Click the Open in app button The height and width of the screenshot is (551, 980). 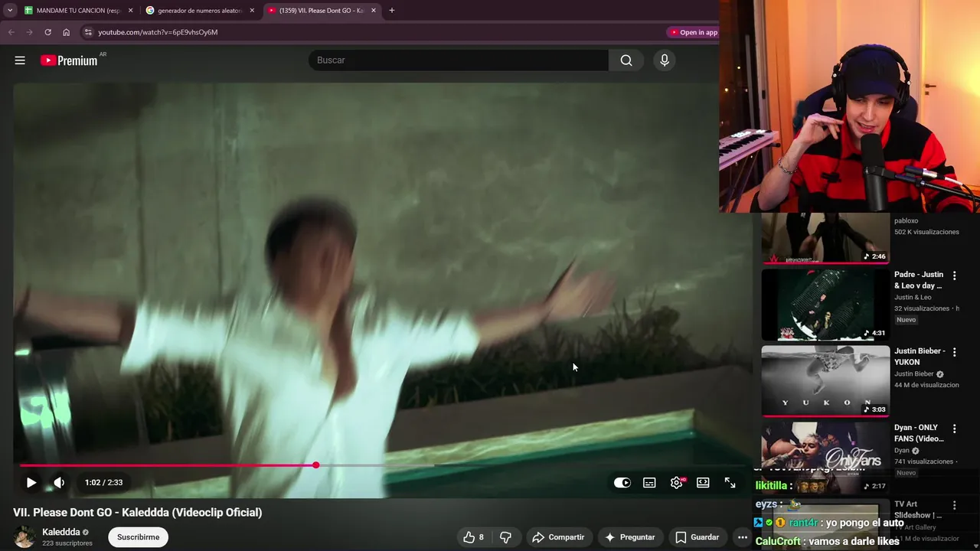coord(694,32)
